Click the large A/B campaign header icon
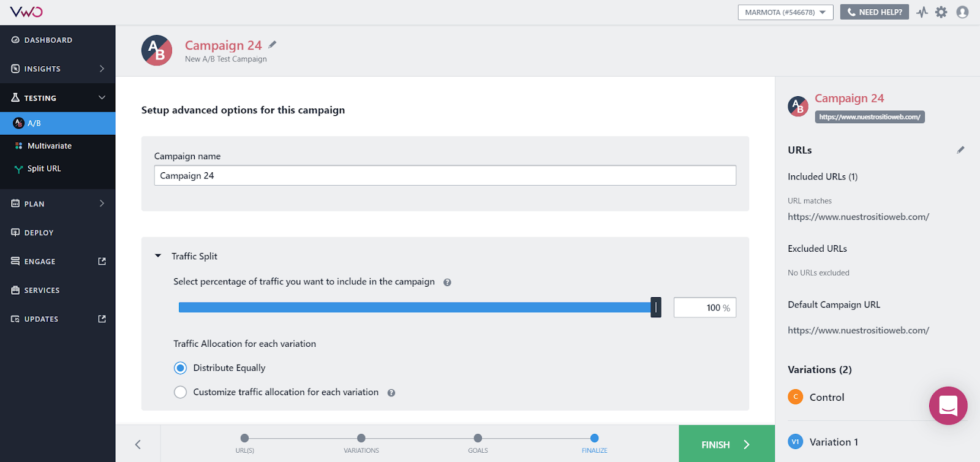Viewport: 980px width, 462px height. point(157,50)
